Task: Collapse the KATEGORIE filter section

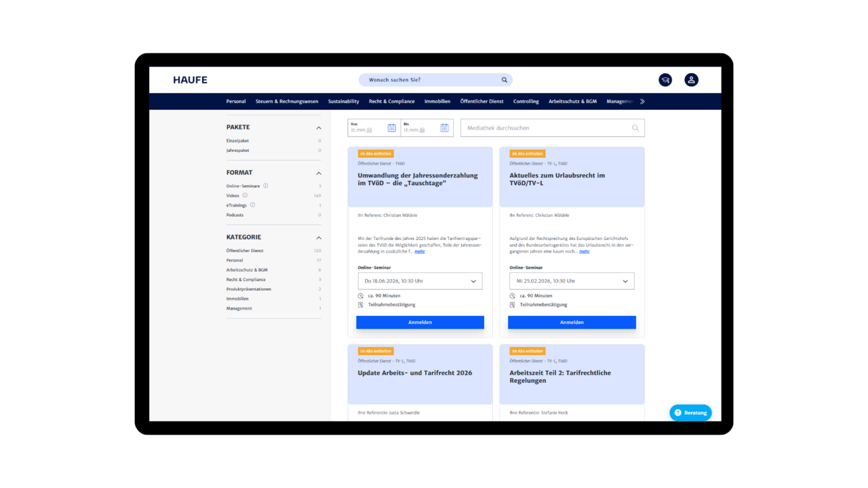Action: [x=319, y=238]
